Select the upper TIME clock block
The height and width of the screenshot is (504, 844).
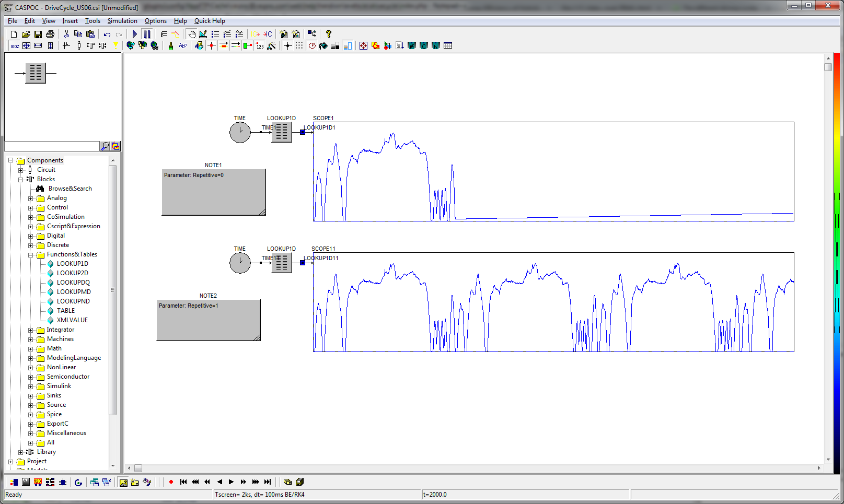tap(240, 132)
